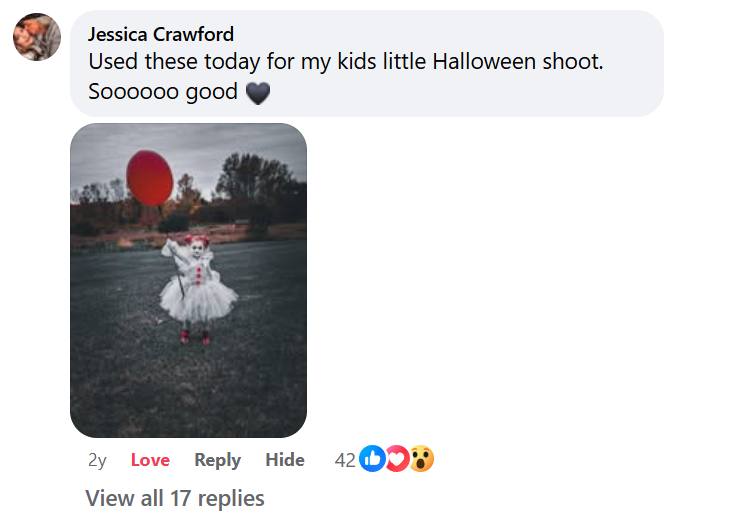Open the Jessica Crawford name link
The height and width of the screenshot is (520, 730).
(161, 34)
